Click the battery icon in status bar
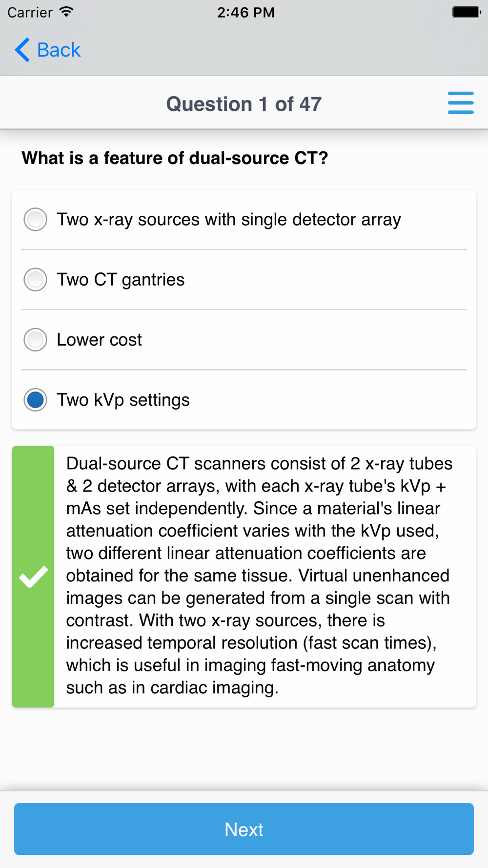The height and width of the screenshot is (868, 488). pos(466,12)
